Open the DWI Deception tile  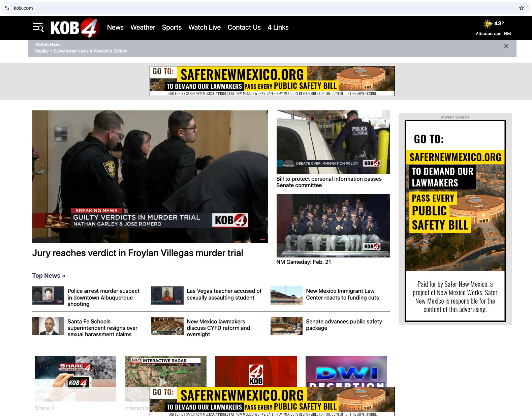click(346, 371)
